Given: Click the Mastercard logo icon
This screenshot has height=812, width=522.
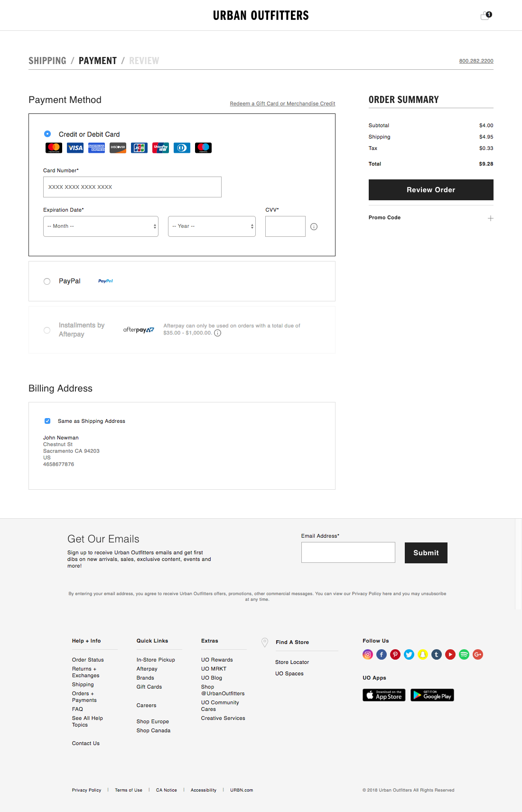Looking at the screenshot, I should pos(54,148).
